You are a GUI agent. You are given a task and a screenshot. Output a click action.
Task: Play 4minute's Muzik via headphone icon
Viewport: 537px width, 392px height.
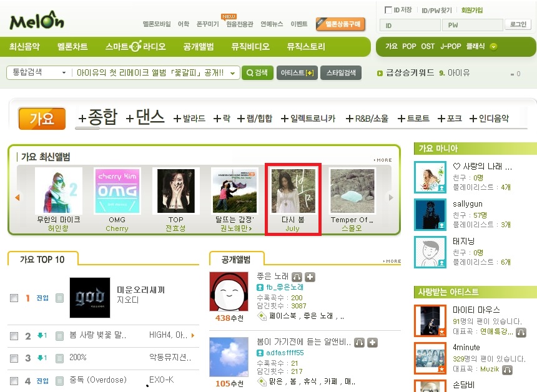click(507, 370)
